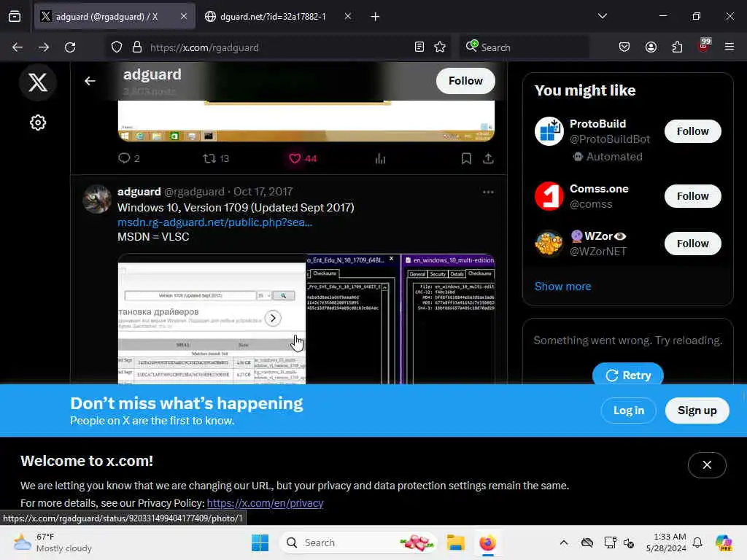Open extensions puzzle icon
The height and width of the screenshot is (560, 747).
coord(677,47)
